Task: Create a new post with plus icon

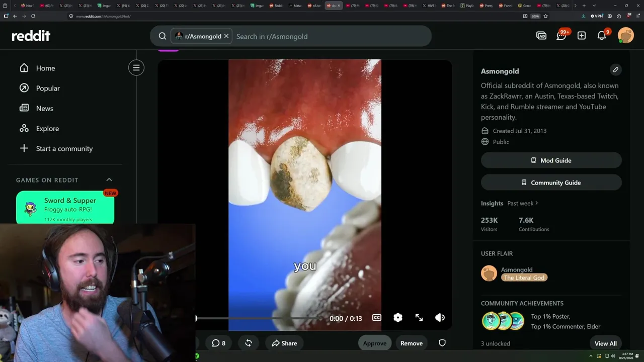Action: click(582, 36)
